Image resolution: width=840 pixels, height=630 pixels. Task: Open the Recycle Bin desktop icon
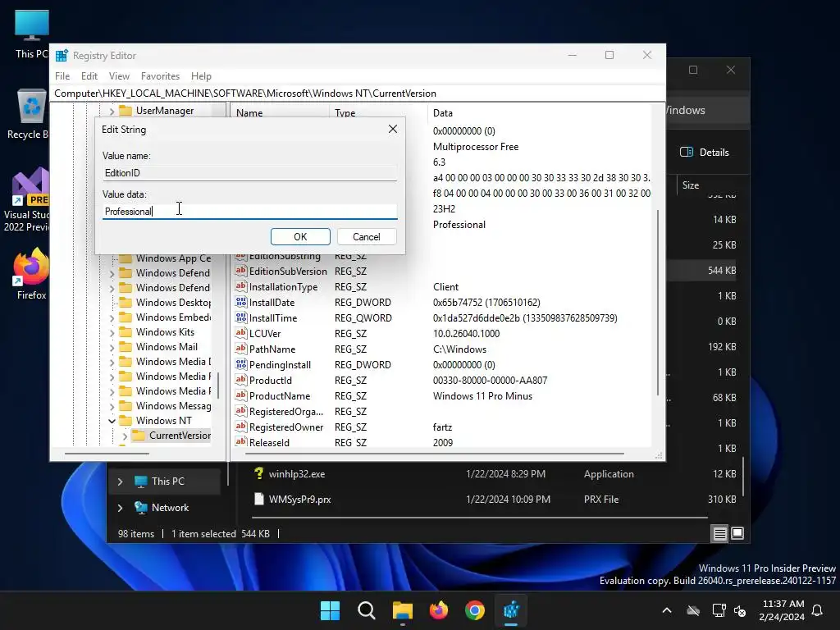click(30, 115)
